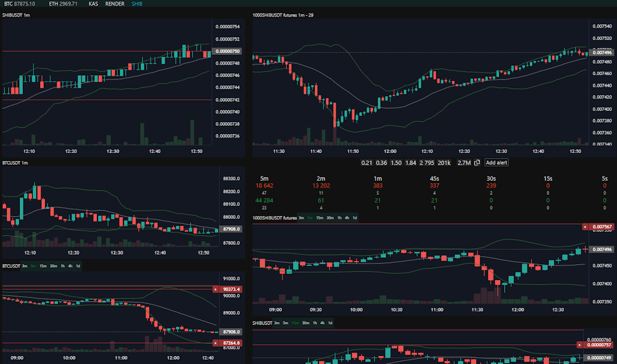Pick 3m timeframe on the bottom SHIBUSDT chart
This screenshot has height=364, width=617.
(x=276, y=323)
